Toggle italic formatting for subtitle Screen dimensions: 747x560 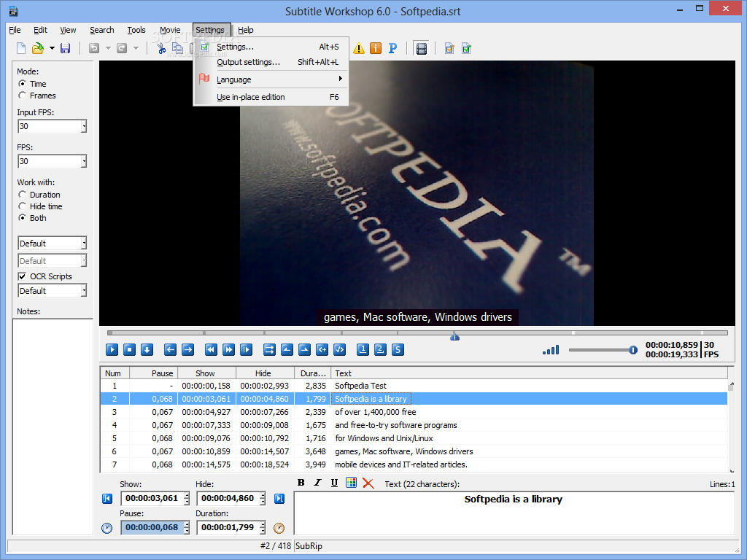point(317,483)
